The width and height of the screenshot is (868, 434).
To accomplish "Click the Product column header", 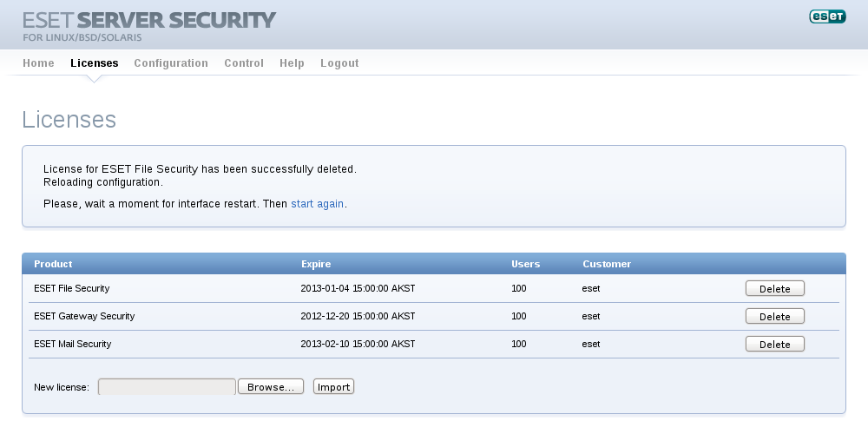I will click(x=53, y=264).
